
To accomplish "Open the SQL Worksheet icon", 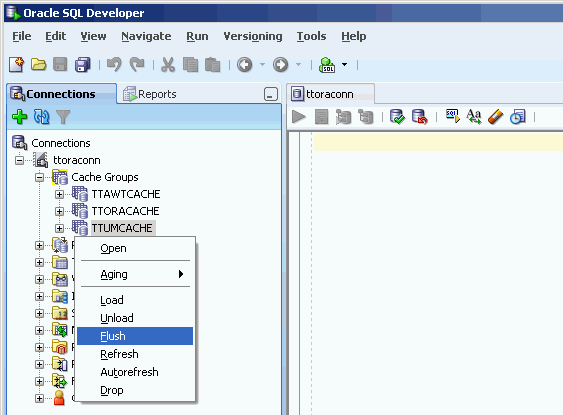I will tap(327, 65).
